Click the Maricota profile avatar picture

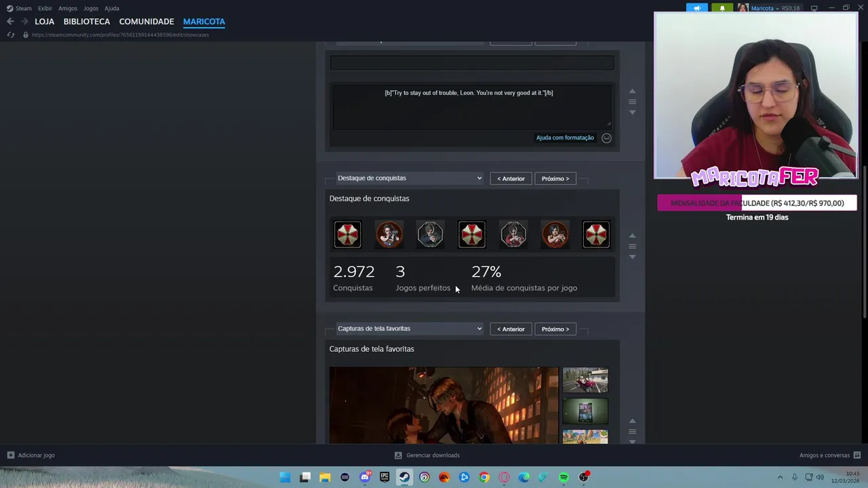pos(743,8)
